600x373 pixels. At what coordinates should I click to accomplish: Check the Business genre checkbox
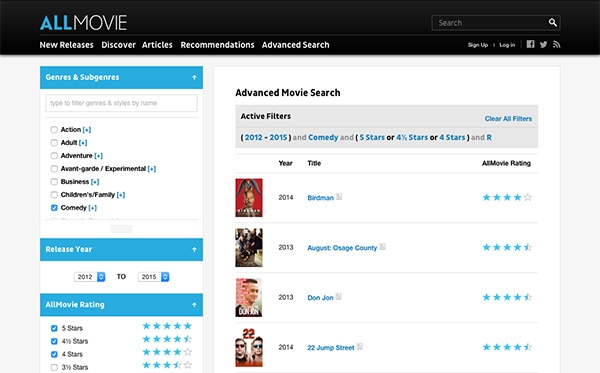point(54,182)
